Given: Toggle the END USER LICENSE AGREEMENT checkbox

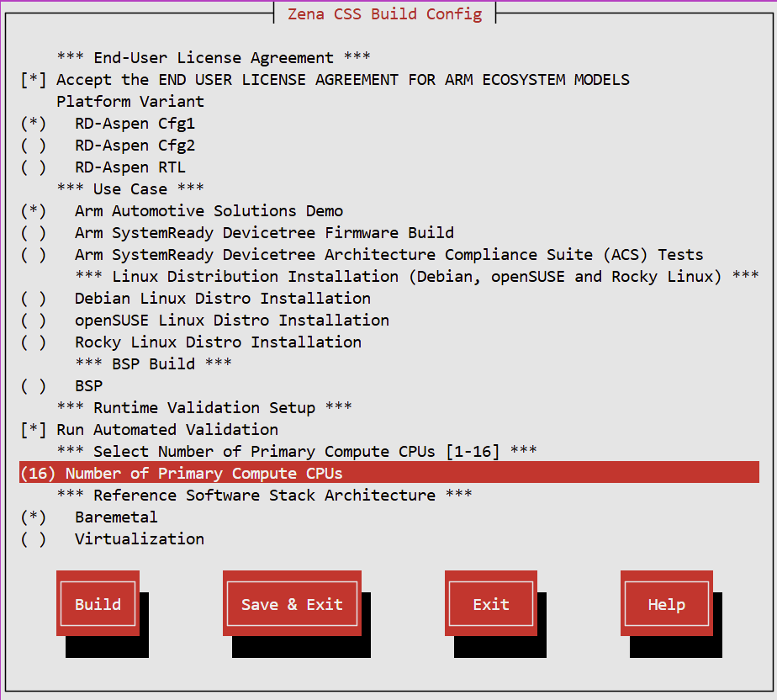Looking at the screenshot, I should click(33, 80).
